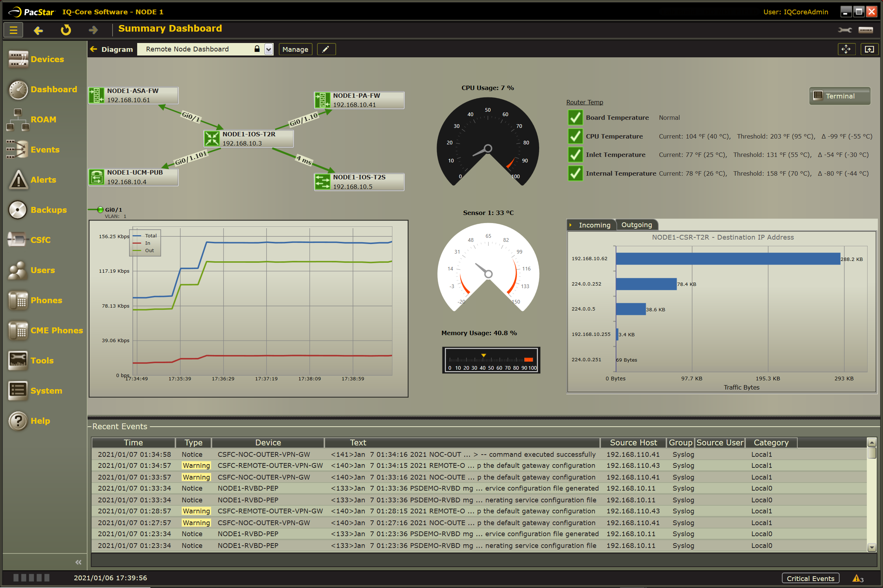883x588 pixels.
Task: Click the Board Temperature check status
Action: [575, 117]
